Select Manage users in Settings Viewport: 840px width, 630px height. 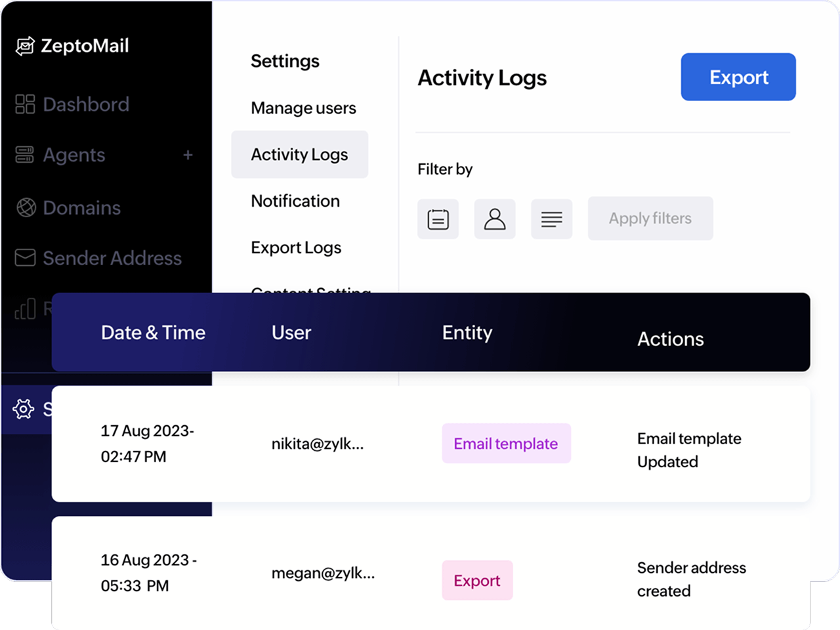pyautogui.click(x=303, y=108)
